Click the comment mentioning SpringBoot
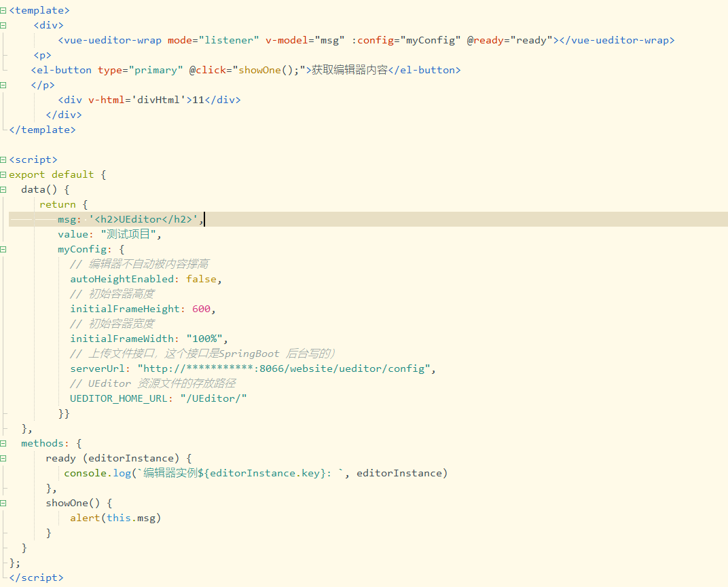 (202, 354)
